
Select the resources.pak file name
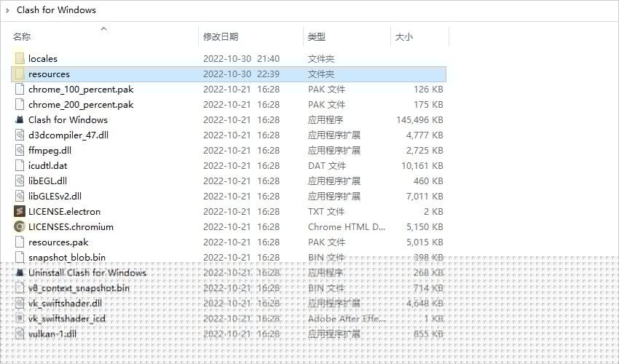(x=58, y=242)
